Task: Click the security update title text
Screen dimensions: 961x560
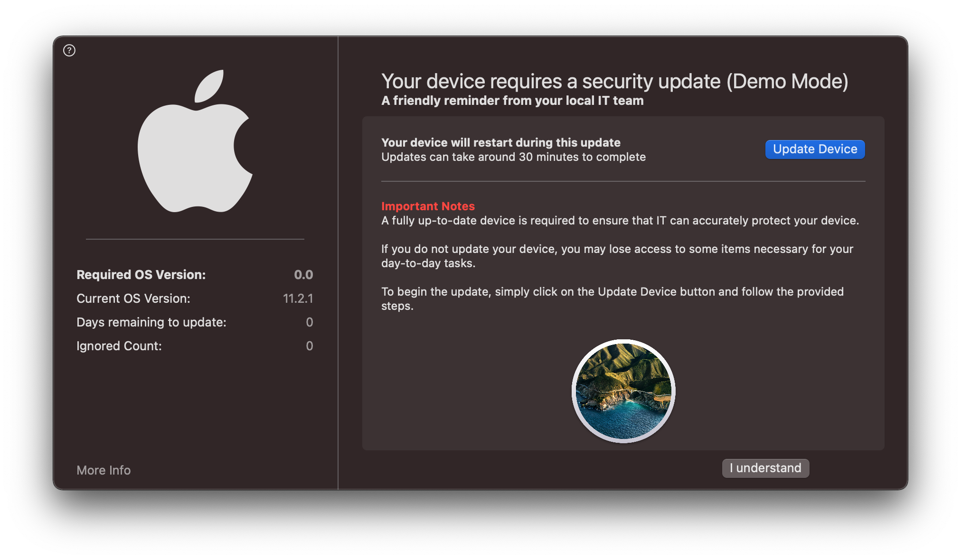Action: 615,82
